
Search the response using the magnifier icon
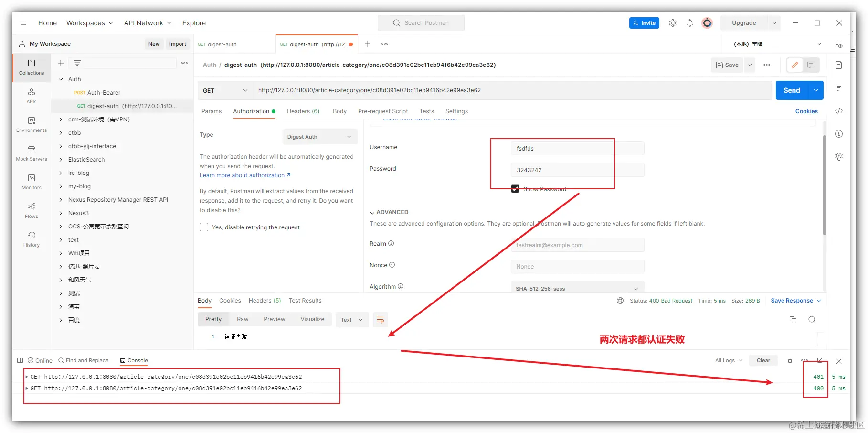812,320
